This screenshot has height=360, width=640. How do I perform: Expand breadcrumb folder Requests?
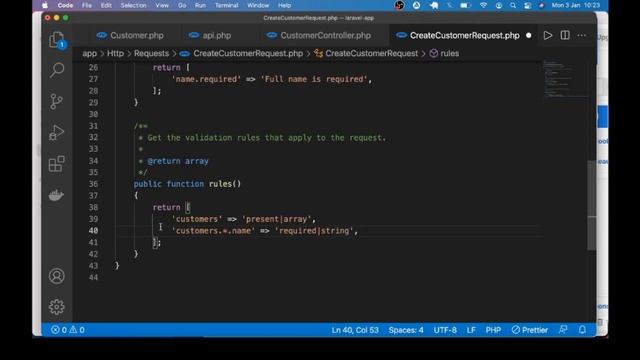point(151,53)
